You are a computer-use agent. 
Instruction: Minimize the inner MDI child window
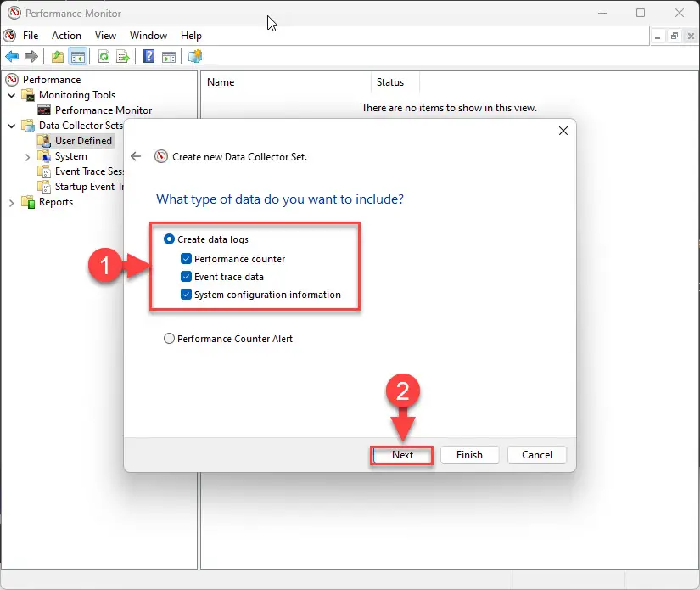pyautogui.click(x=658, y=37)
